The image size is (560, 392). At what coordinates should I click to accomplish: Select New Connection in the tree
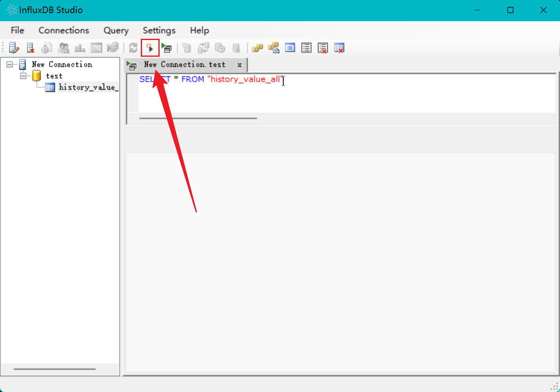[62, 65]
